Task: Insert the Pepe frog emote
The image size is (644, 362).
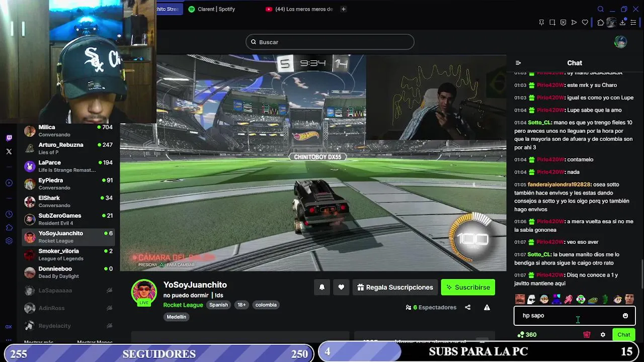Action: pyautogui.click(x=593, y=299)
